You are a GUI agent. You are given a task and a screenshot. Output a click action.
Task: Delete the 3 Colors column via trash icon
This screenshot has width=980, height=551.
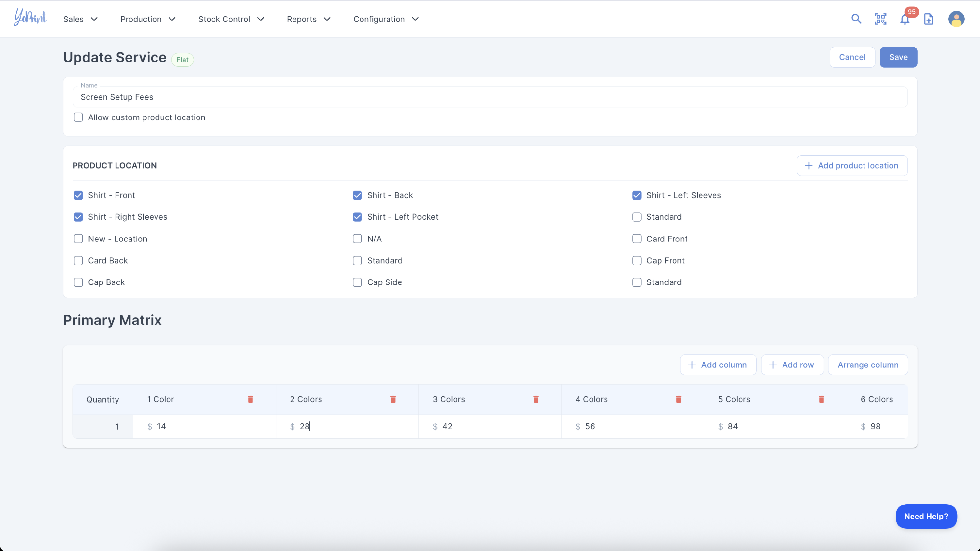click(536, 399)
